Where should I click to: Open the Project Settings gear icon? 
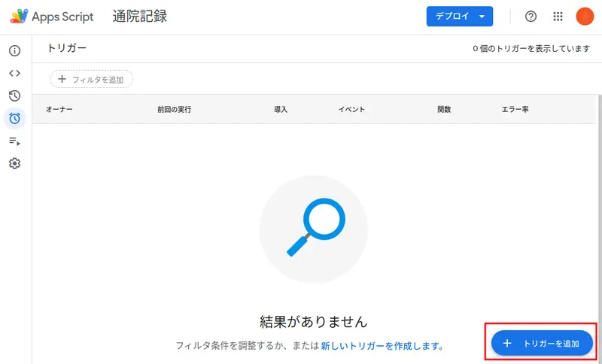coord(14,163)
